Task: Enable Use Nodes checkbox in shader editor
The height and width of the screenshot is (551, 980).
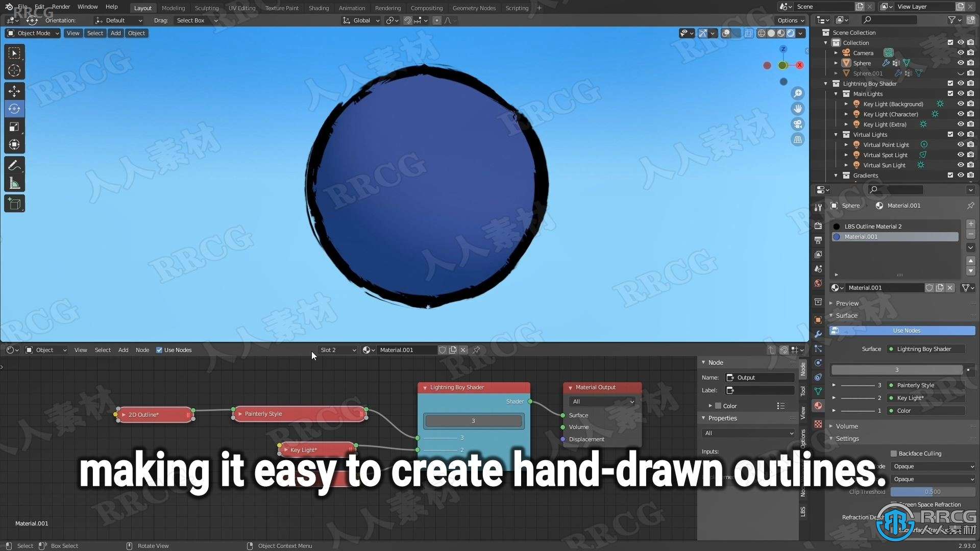Action: (160, 350)
